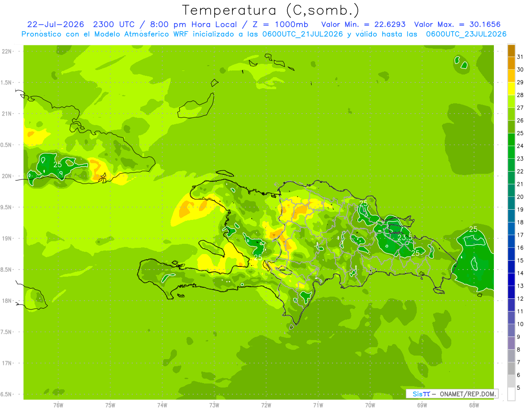
Task: Click the "9.5N" latitude axis label
Action: tap(7, 207)
